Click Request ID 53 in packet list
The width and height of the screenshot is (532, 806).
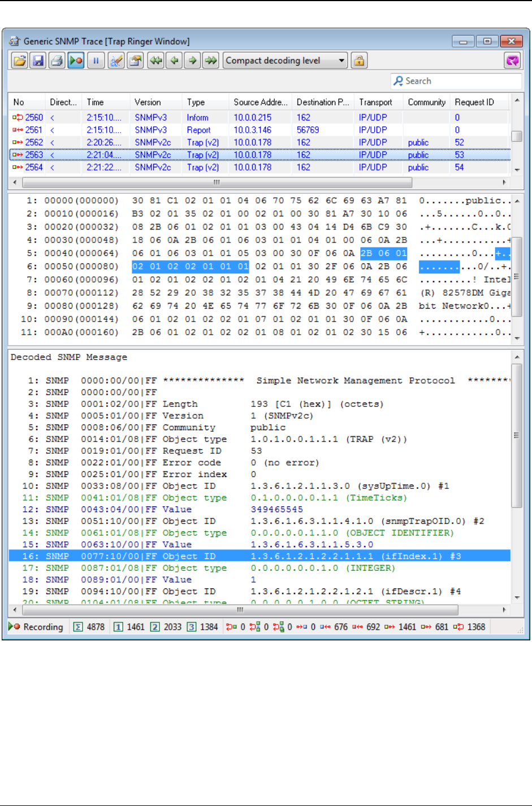(459, 155)
